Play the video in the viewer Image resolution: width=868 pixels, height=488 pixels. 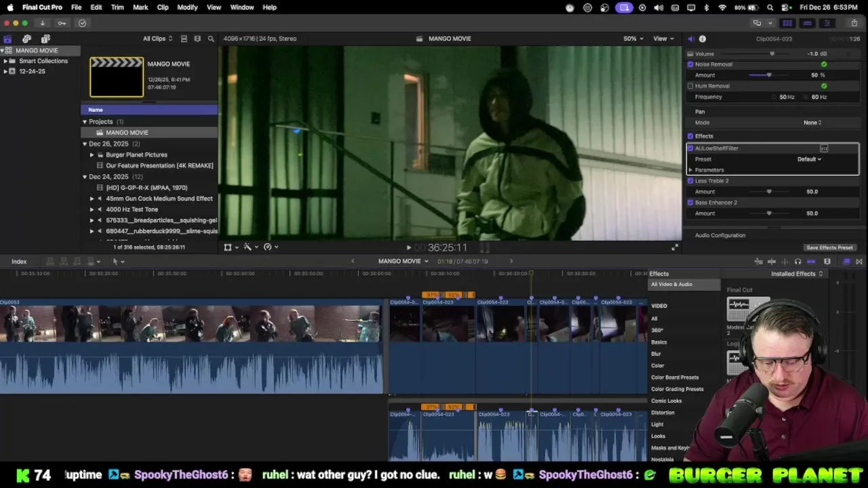pyautogui.click(x=408, y=248)
